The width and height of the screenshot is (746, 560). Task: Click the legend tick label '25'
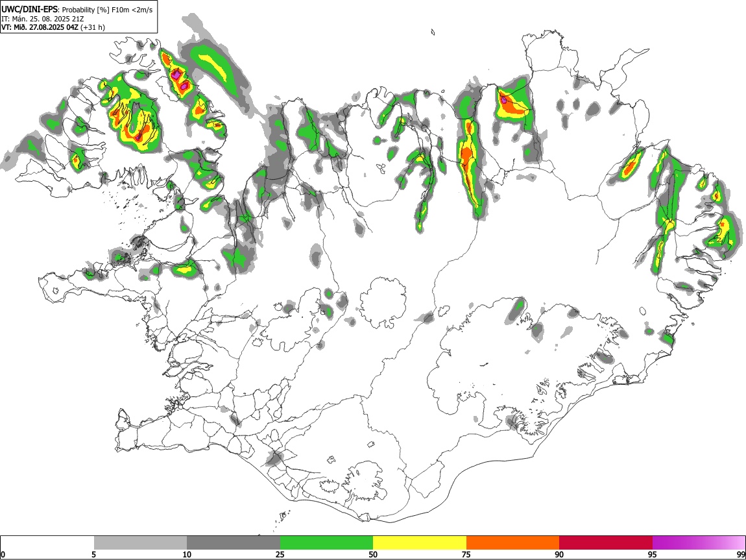pyautogui.click(x=280, y=555)
